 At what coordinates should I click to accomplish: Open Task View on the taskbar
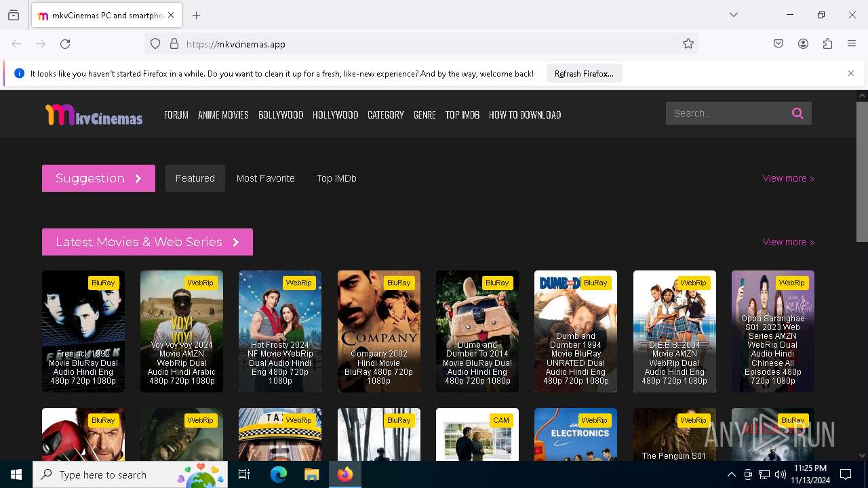[x=244, y=474]
